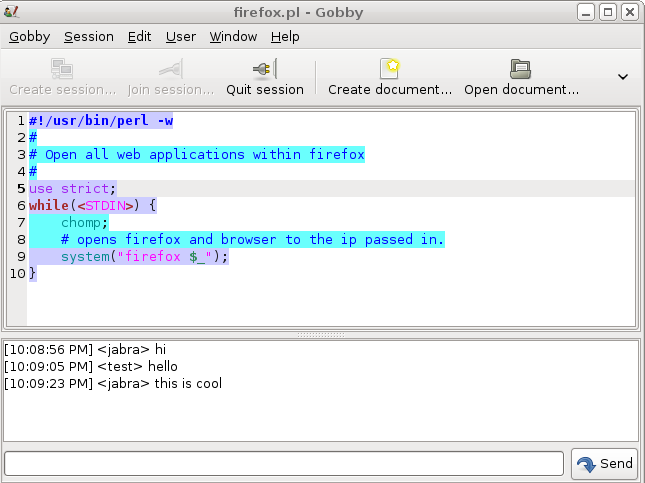This screenshot has height=483, width=645.
Task: Click the Send chat button
Action: pyautogui.click(x=604, y=464)
